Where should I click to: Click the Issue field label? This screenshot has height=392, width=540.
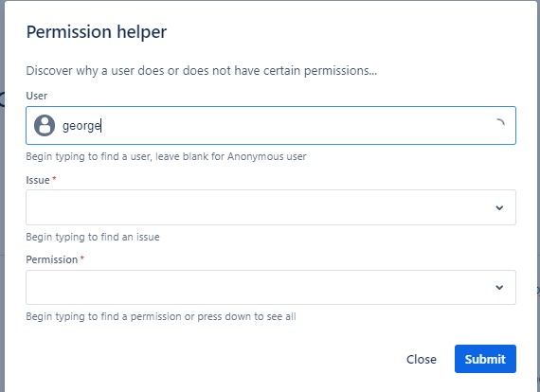38,180
